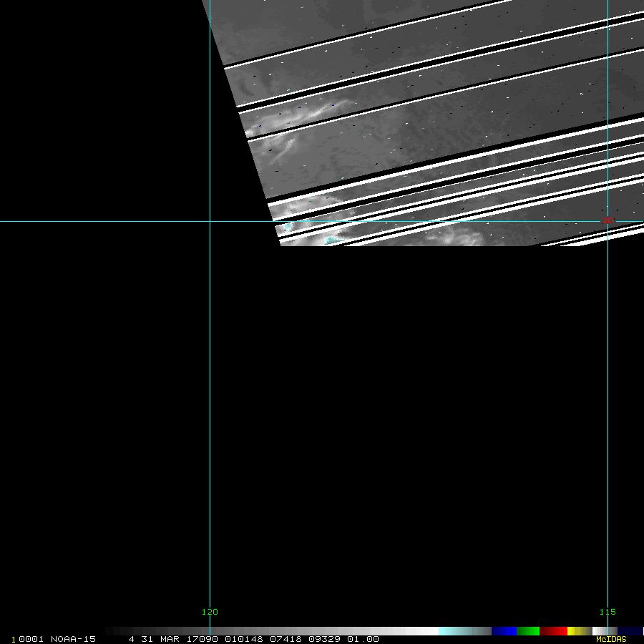Click the NOAA-15 satellite name text
The height and width of the screenshot is (644, 644).
73,639
